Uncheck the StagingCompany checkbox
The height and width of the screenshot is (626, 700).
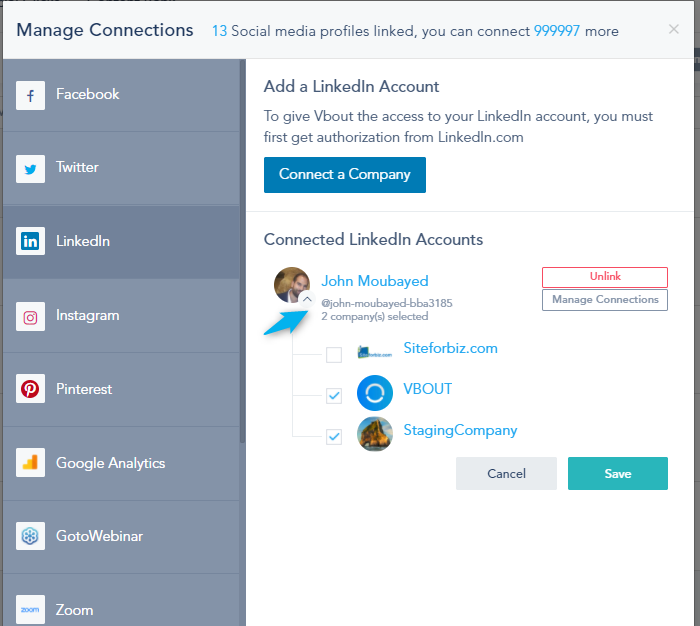[334, 436]
